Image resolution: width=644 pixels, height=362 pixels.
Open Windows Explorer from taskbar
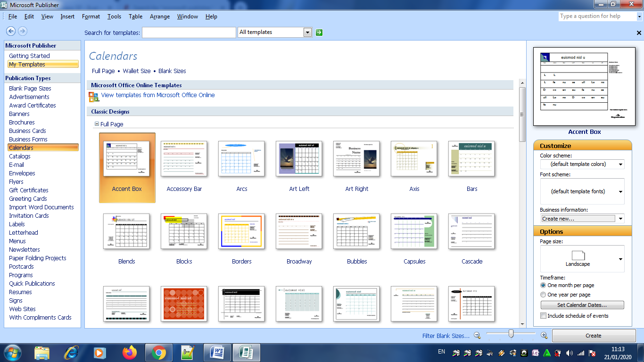42,353
